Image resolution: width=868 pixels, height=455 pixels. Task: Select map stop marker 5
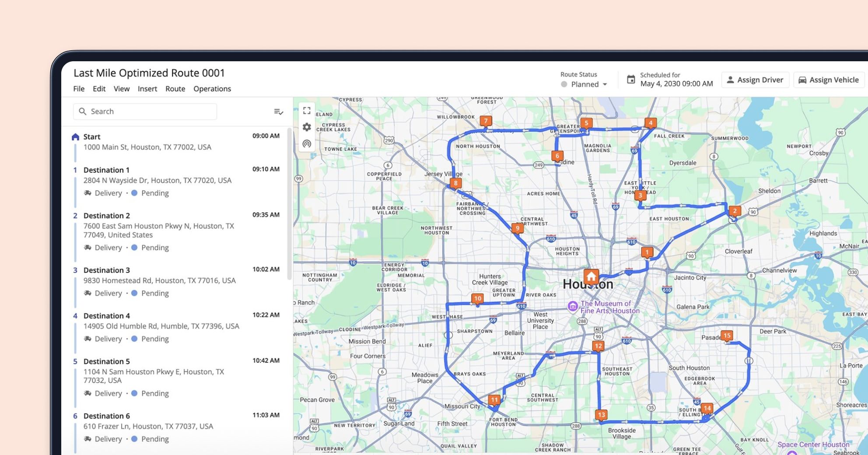pyautogui.click(x=586, y=123)
